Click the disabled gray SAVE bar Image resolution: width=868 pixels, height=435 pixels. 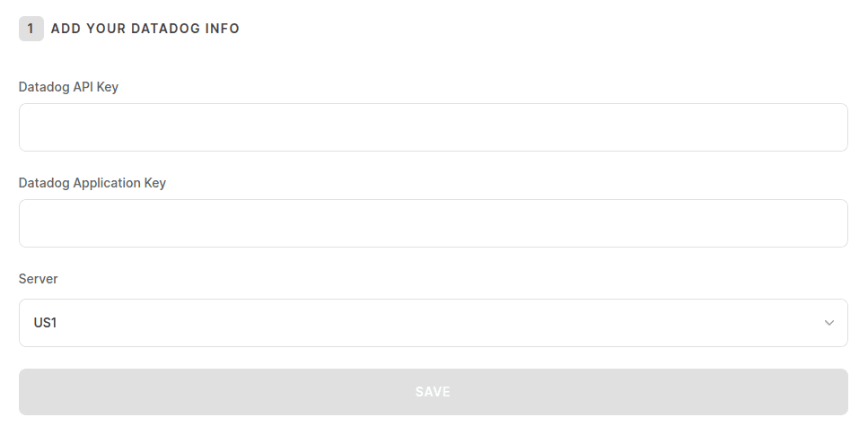click(x=433, y=392)
